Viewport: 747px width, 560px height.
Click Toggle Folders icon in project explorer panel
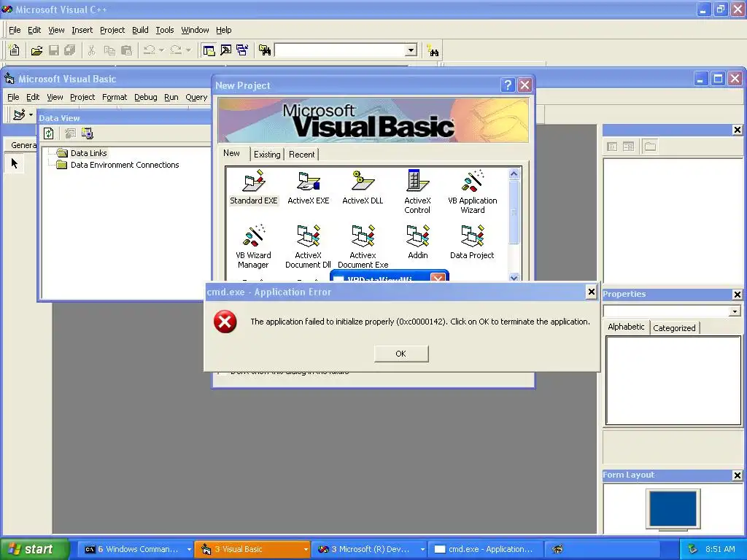[650, 147]
